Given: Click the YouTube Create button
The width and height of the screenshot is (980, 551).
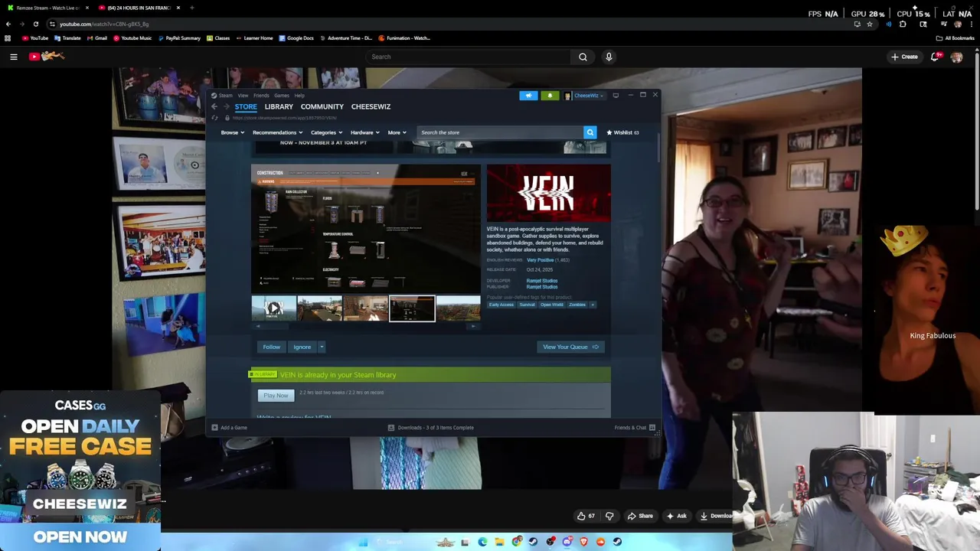Looking at the screenshot, I should [x=904, y=57].
